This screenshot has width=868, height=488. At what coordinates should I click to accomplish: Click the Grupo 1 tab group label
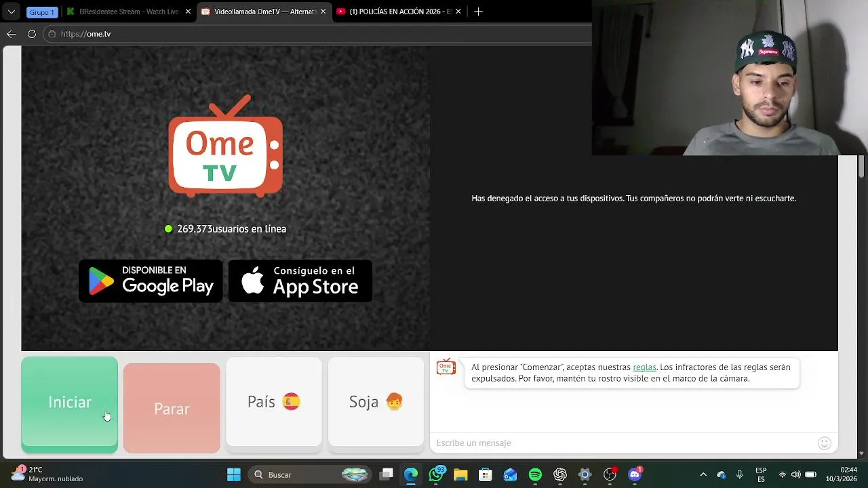click(x=42, y=12)
